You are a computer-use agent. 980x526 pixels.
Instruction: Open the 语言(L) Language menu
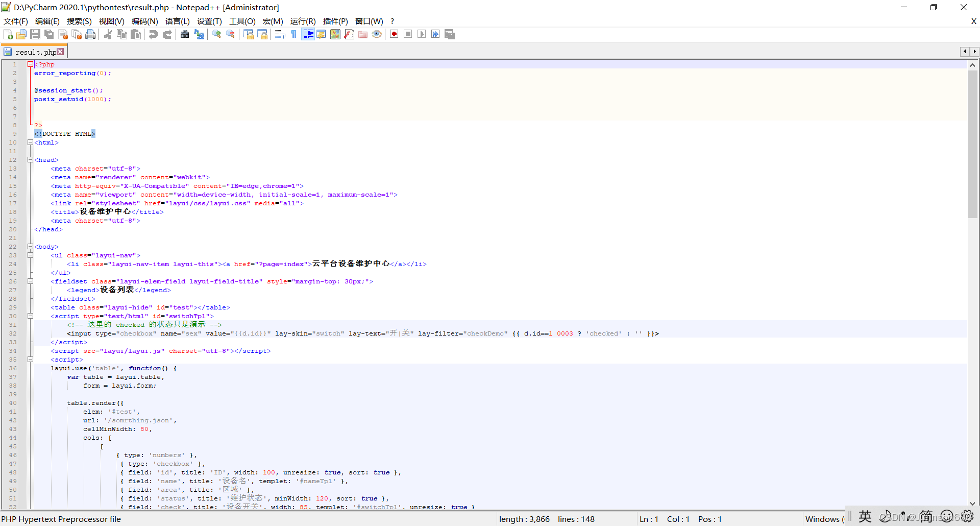(x=178, y=21)
